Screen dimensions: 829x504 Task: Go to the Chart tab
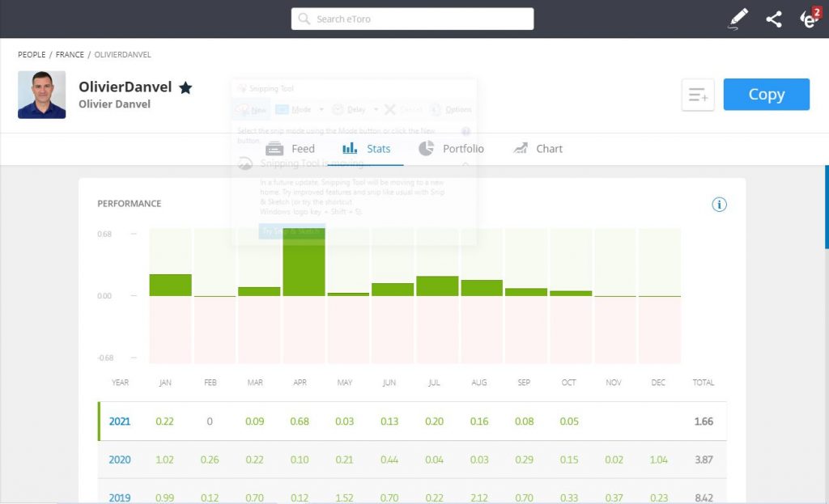click(x=538, y=149)
